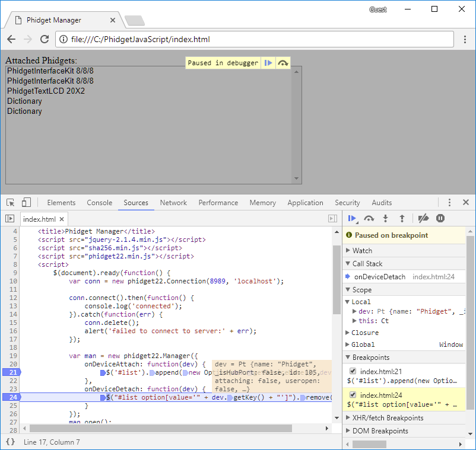
Task: Pretty print the source code
Action: 10,442
